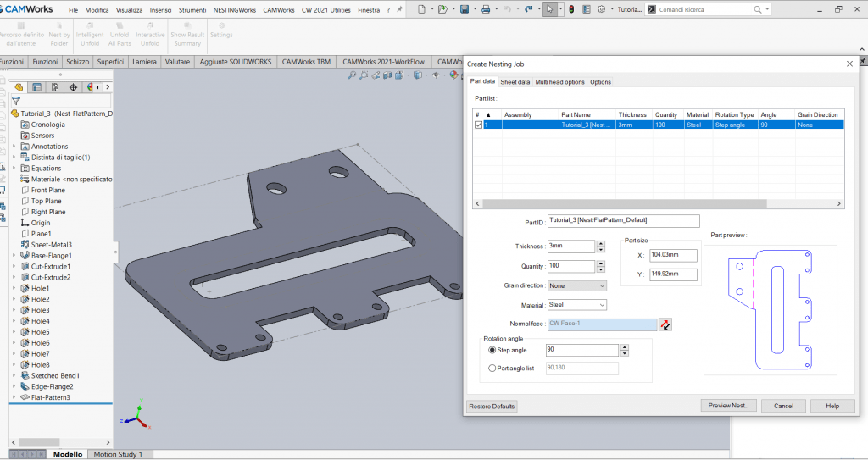Open the ConfigurationManager tab icon
Screen dimensions: 868x460
(x=55, y=87)
